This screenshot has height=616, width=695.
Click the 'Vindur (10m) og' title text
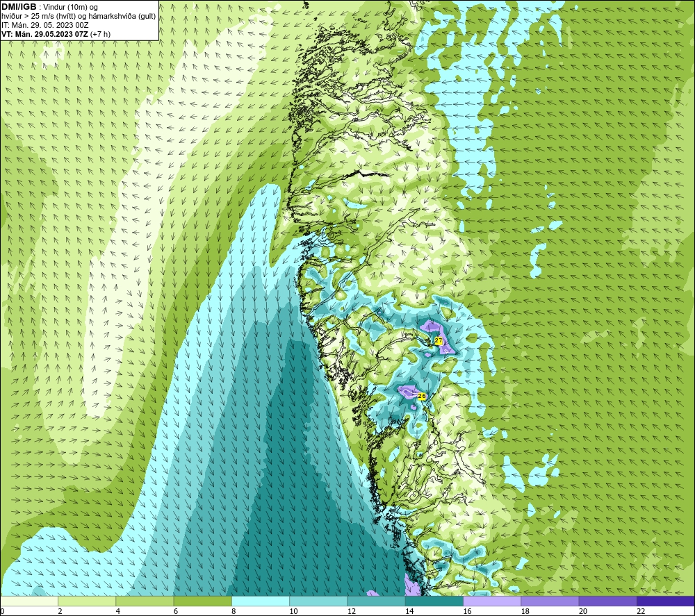coord(70,8)
